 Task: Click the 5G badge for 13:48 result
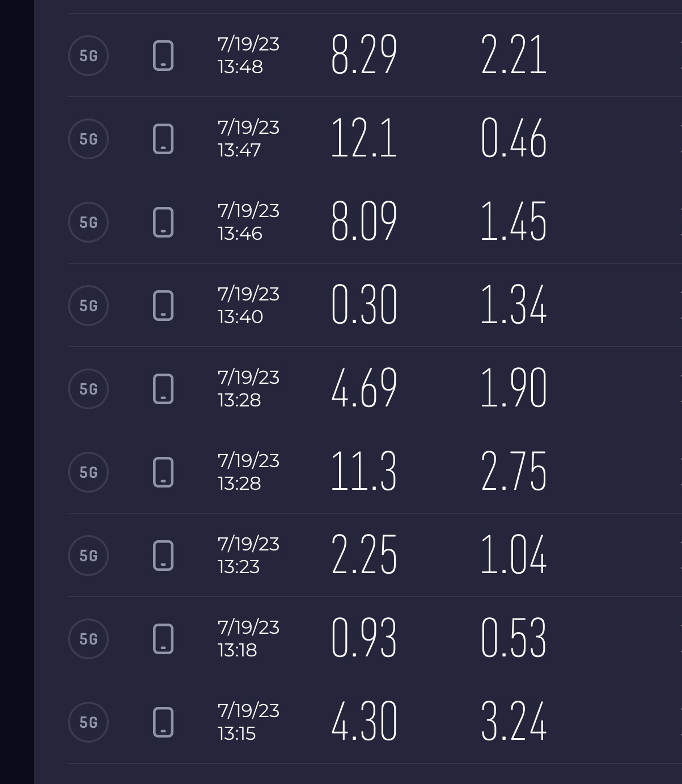tap(88, 56)
